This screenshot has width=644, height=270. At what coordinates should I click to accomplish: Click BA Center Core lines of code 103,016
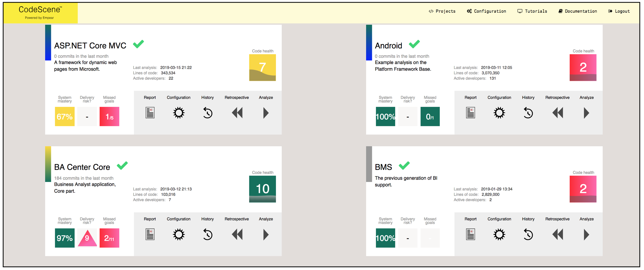[168, 195]
